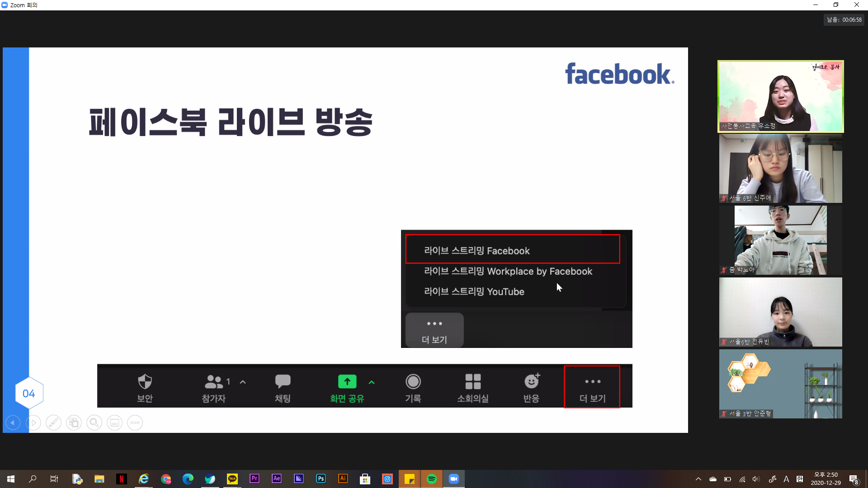The height and width of the screenshot is (488, 868).
Task: Click the remaining time 00:06:58 indicator
Action: (844, 20)
